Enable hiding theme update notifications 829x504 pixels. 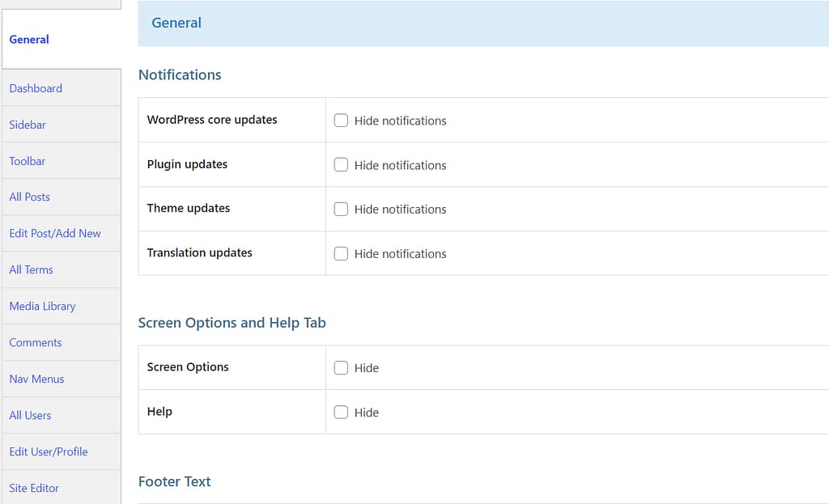pyautogui.click(x=341, y=209)
